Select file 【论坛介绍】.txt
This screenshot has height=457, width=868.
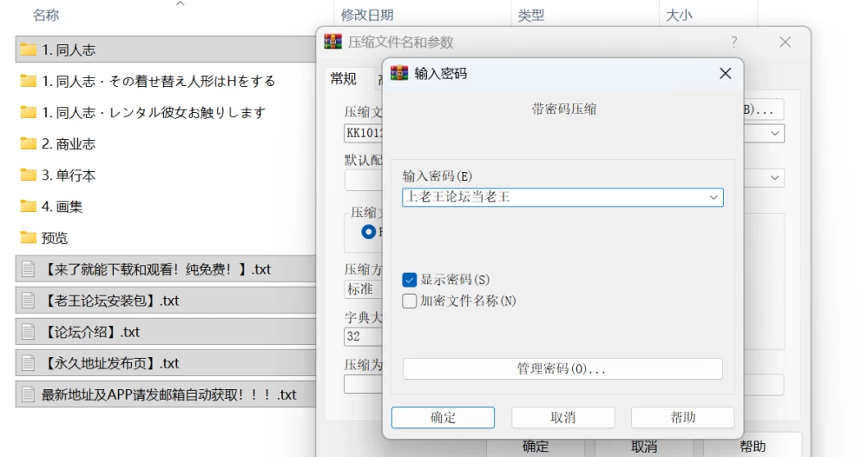pos(91,332)
